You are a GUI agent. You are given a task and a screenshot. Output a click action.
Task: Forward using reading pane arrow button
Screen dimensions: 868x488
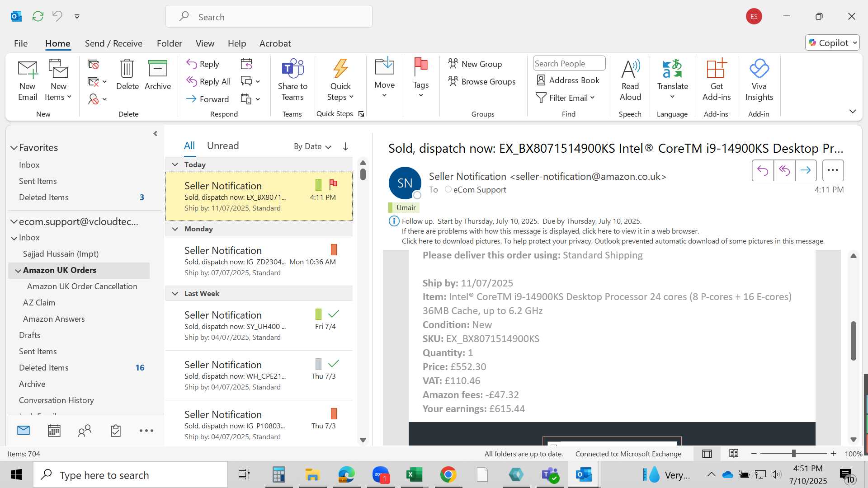point(806,170)
